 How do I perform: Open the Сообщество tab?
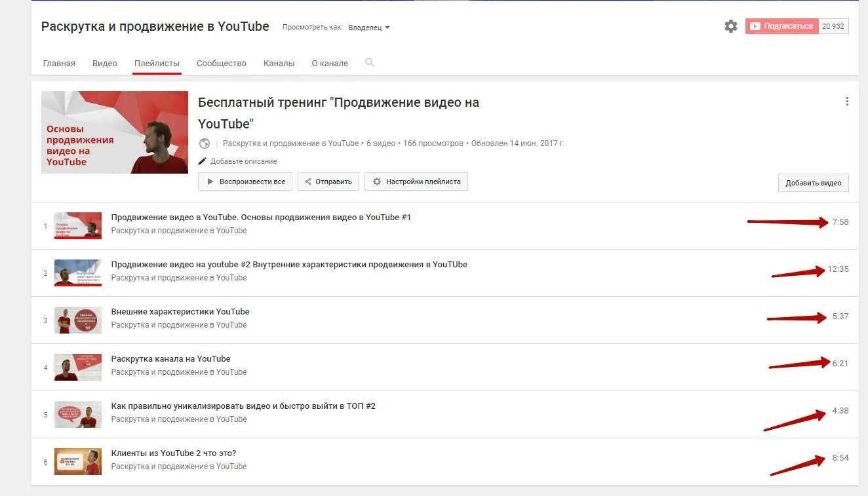222,64
